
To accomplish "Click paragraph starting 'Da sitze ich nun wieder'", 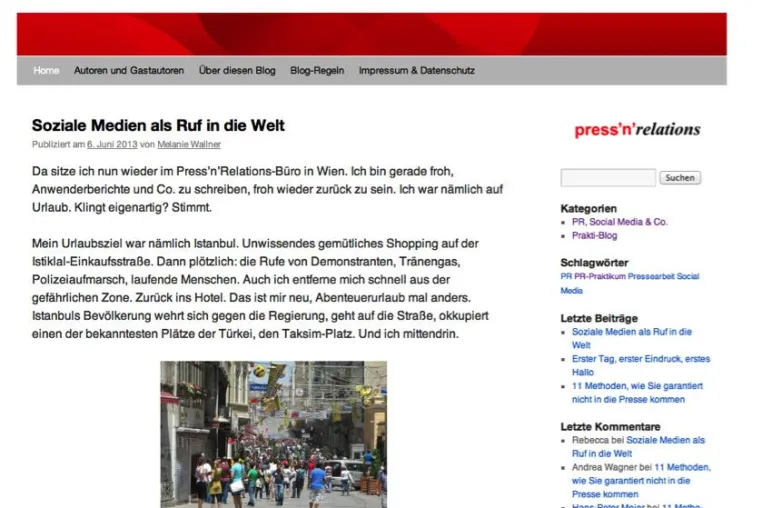I will coord(267,189).
